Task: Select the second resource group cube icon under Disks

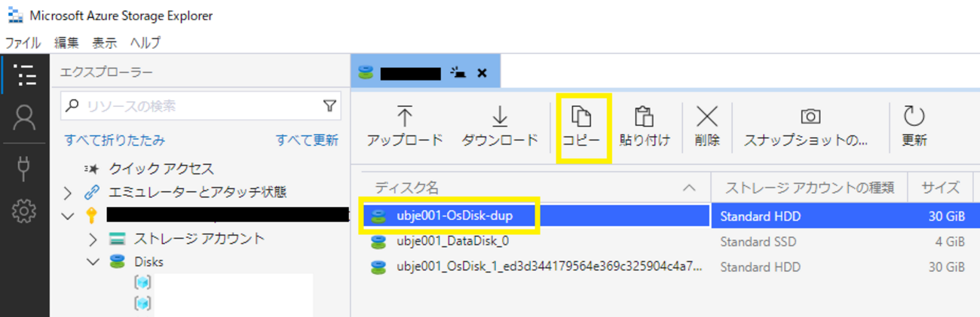Action: pyautogui.click(x=142, y=303)
